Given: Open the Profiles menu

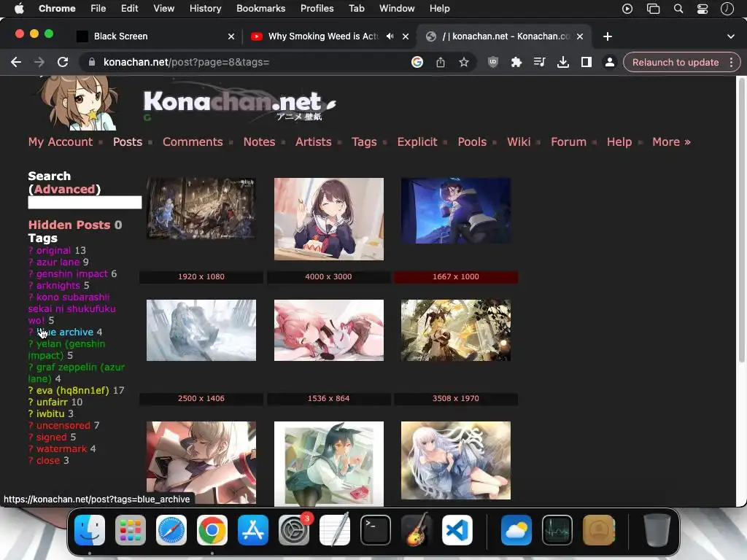Looking at the screenshot, I should pos(317,9).
